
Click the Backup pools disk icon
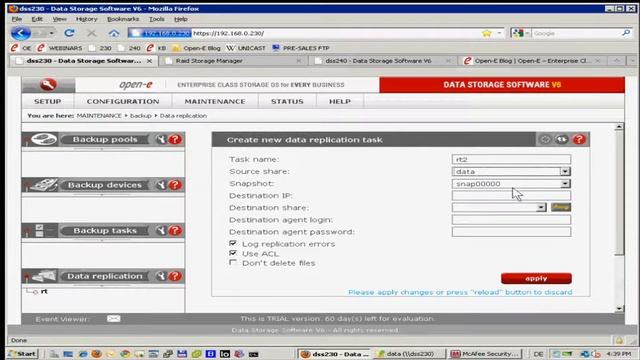(44, 139)
